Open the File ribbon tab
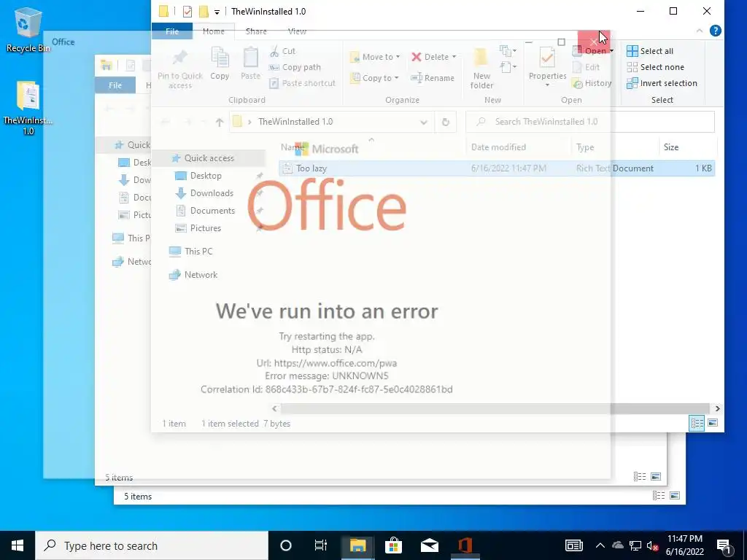Image resolution: width=747 pixels, height=560 pixels. tap(172, 31)
